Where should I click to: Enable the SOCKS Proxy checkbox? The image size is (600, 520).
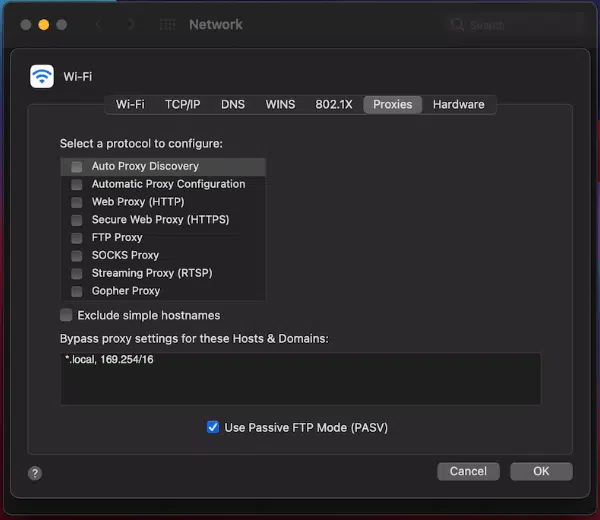click(77, 256)
